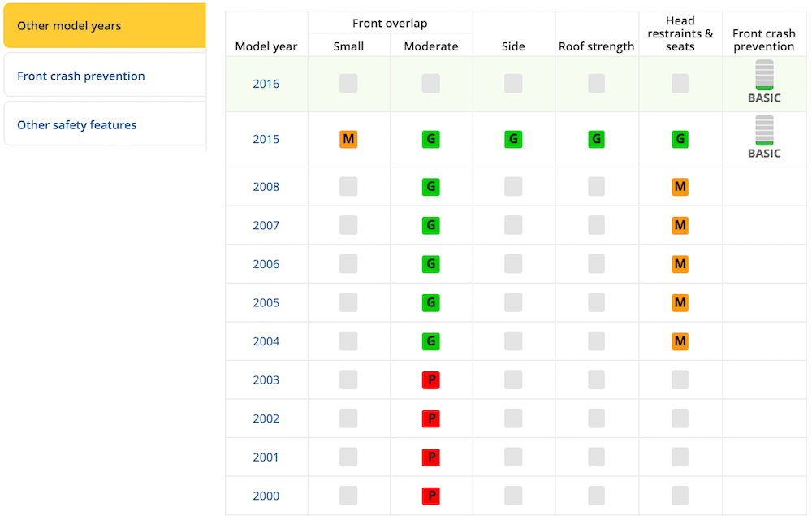Open the 2005 model year link
Screen dimensions: 812x516
pos(266,302)
